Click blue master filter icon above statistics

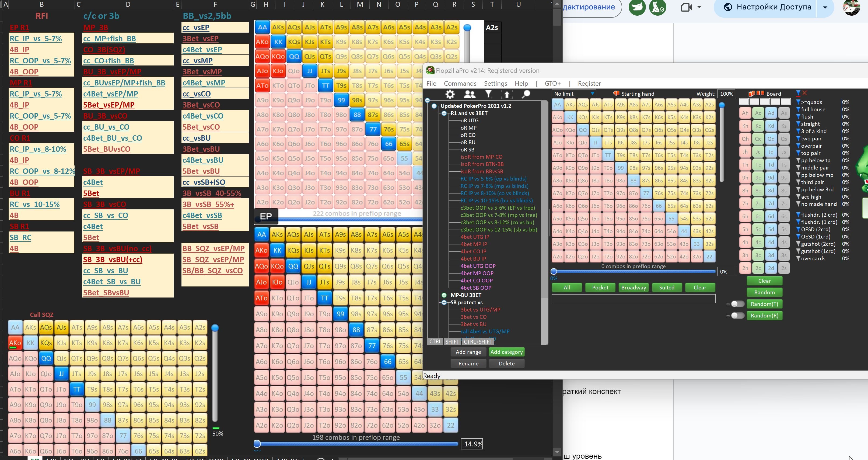798,93
